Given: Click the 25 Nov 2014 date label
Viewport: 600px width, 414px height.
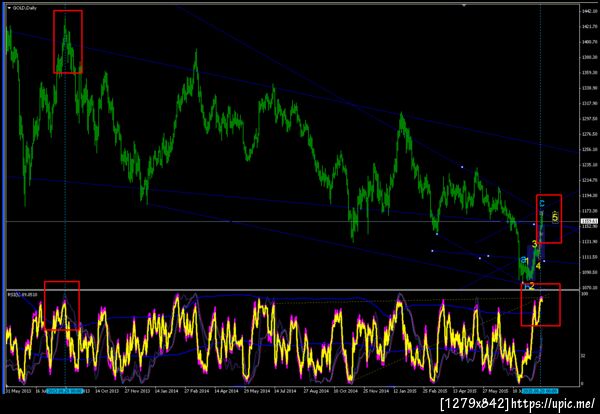Looking at the screenshot, I should 376,391.
